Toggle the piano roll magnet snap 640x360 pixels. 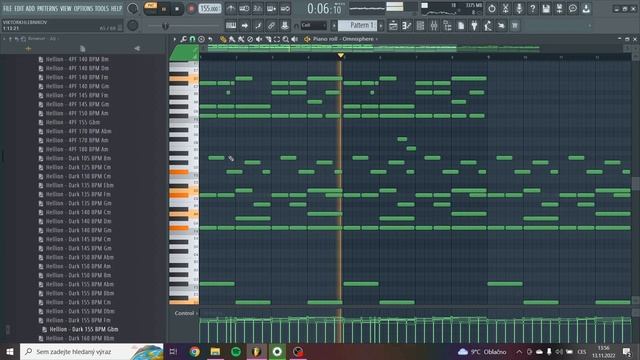point(192,39)
